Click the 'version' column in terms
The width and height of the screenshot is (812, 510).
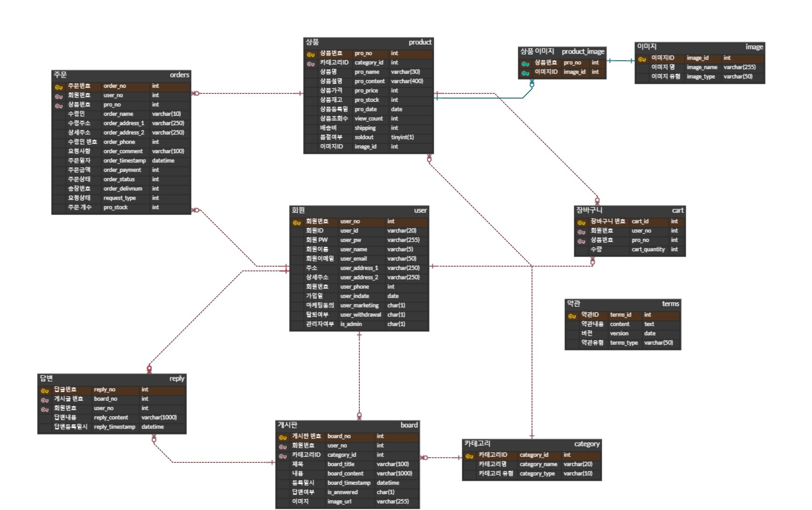(619, 333)
